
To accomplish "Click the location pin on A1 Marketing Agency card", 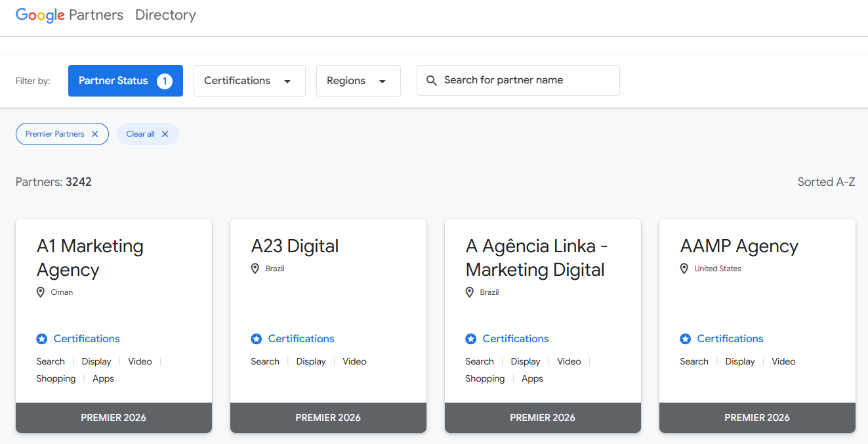I will pyautogui.click(x=40, y=292).
